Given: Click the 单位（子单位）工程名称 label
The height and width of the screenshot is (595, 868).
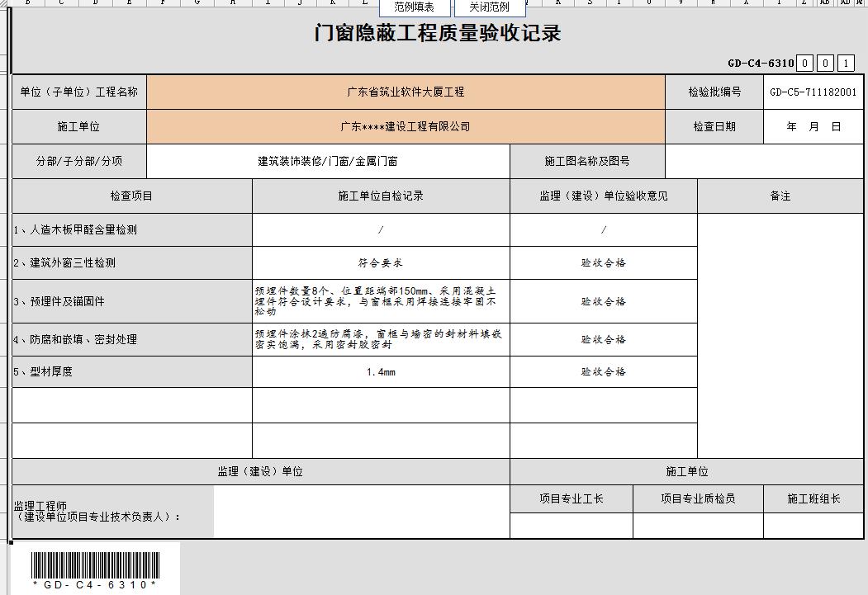Looking at the screenshot, I should tap(79, 92).
